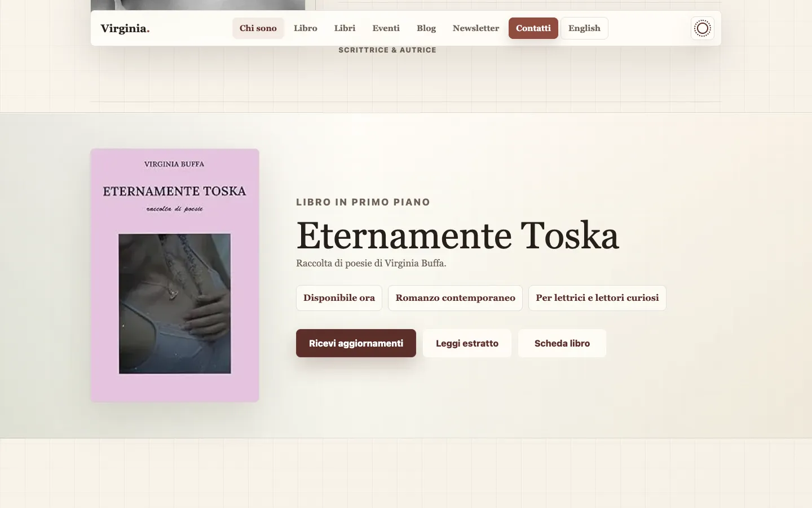This screenshot has width=812, height=508.
Task: Open the Scheda libro button
Action: 562,343
